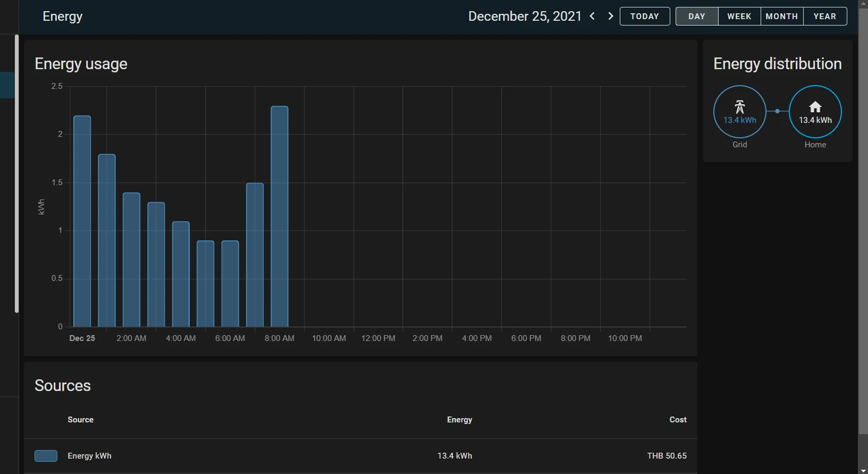Select the Energy kWh source row

coord(360,456)
